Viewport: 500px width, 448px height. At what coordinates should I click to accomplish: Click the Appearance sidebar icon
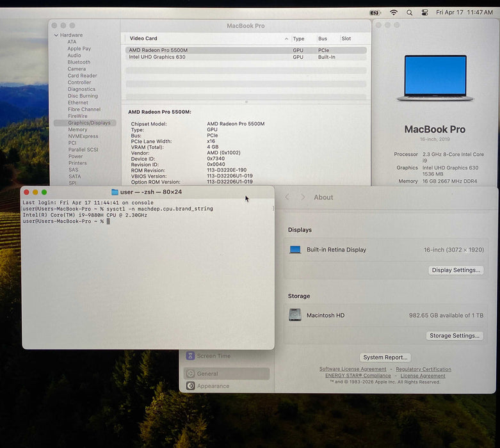click(x=190, y=386)
